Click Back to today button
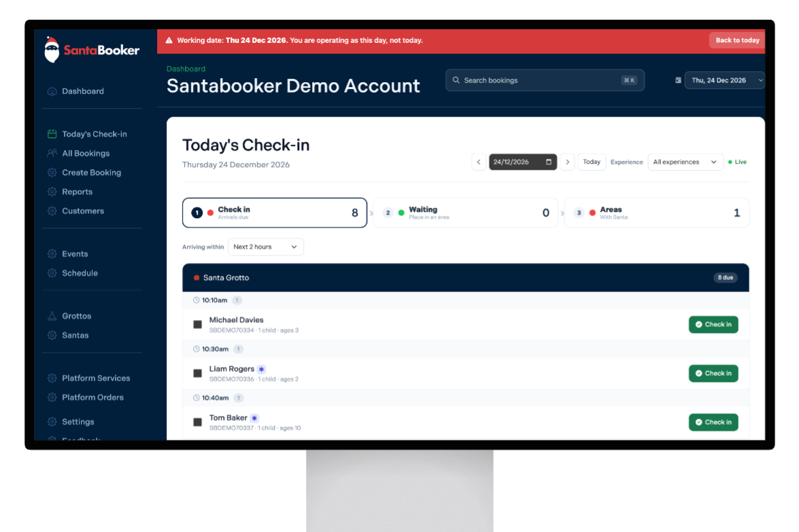Screen dimensions: 799x532 pyautogui.click(x=737, y=40)
